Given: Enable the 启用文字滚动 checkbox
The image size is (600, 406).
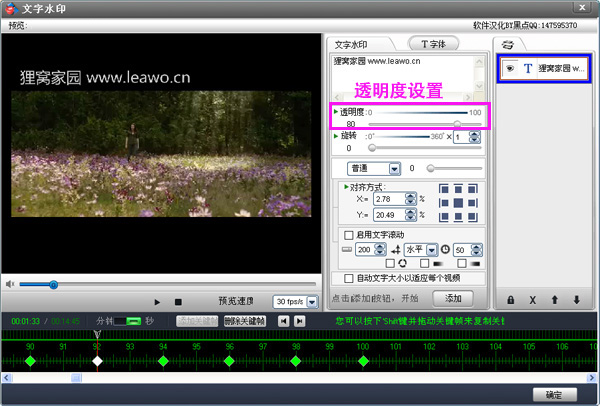Looking at the screenshot, I should point(348,234).
